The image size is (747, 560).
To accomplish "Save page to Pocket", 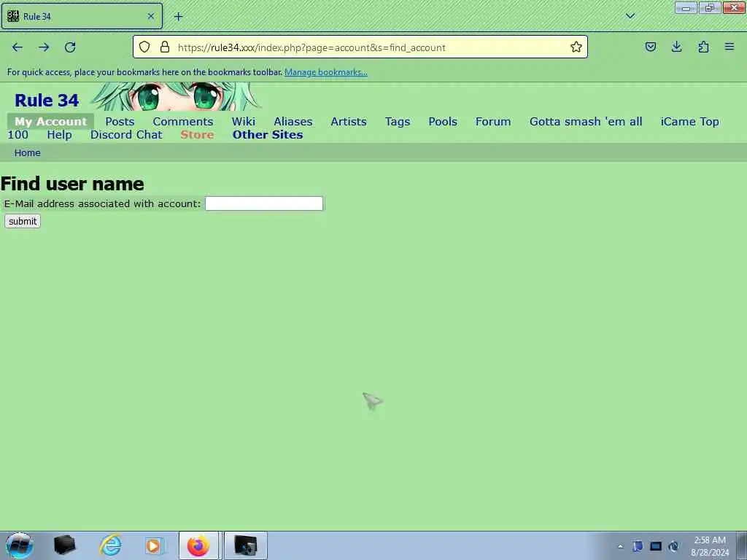I will tap(650, 47).
